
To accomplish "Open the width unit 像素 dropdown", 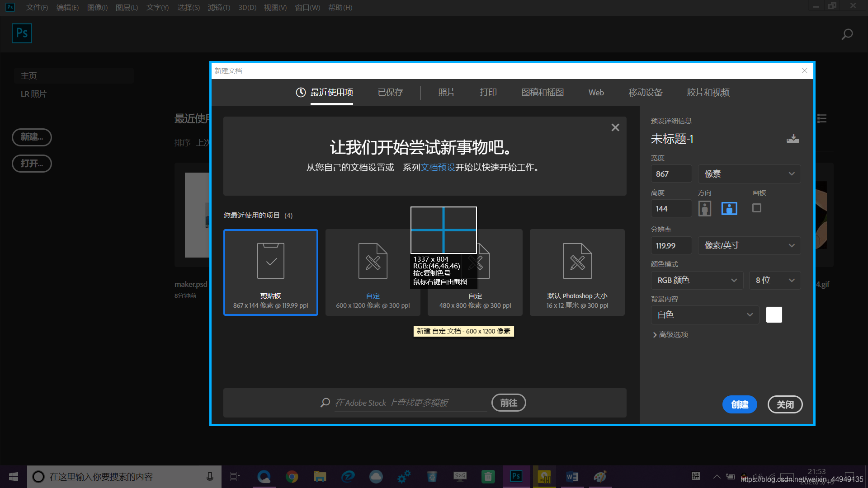I will [x=749, y=174].
